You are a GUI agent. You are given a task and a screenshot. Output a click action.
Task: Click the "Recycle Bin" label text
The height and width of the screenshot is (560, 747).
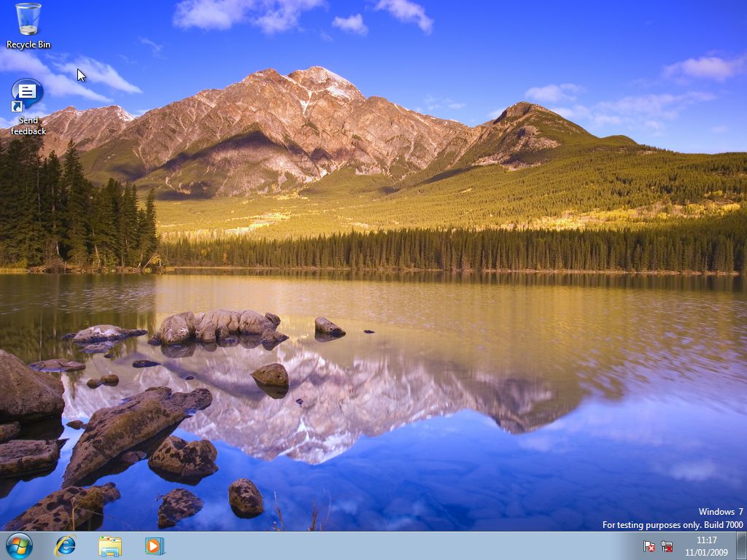click(28, 44)
